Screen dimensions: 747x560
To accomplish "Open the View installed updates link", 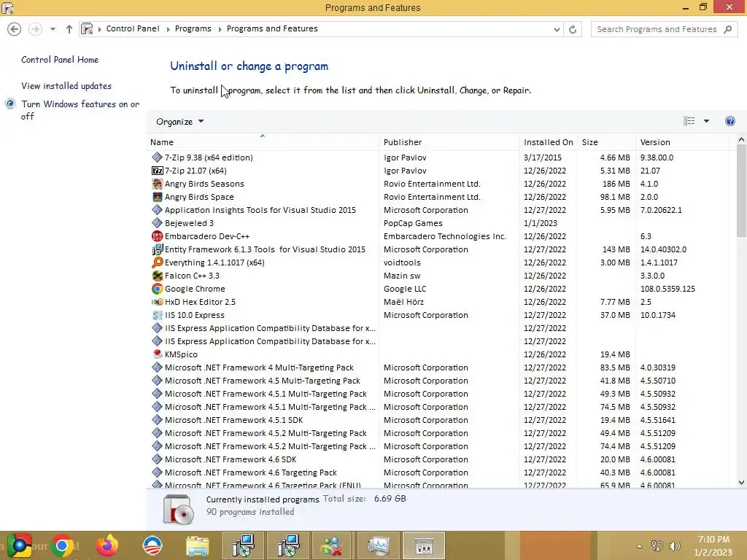I will tap(66, 86).
